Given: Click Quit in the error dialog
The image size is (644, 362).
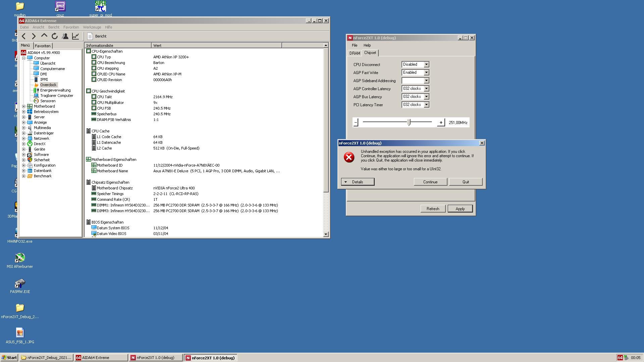Looking at the screenshot, I should pyautogui.click(x=466, y=182).
